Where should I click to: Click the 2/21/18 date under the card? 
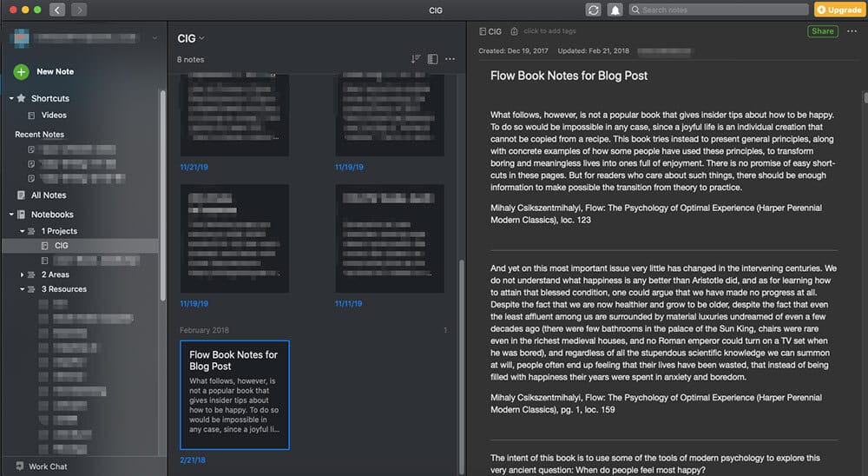(x=193, y=459)
